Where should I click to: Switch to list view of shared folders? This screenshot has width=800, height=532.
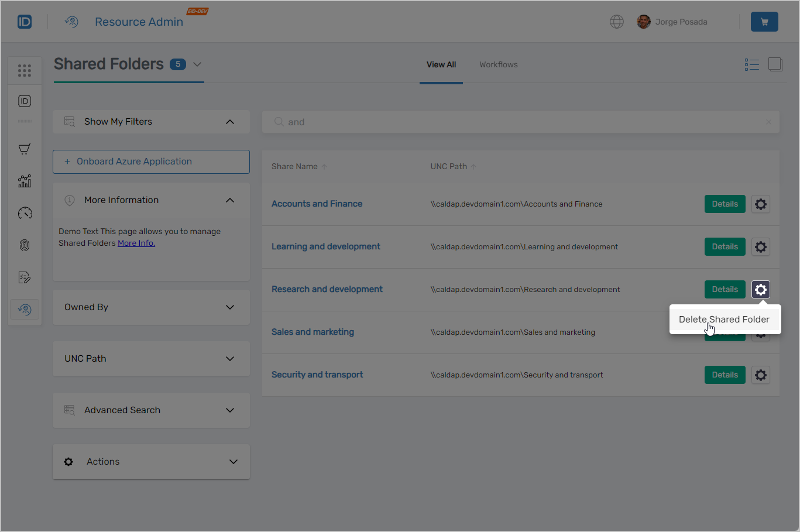pos(751,64)
